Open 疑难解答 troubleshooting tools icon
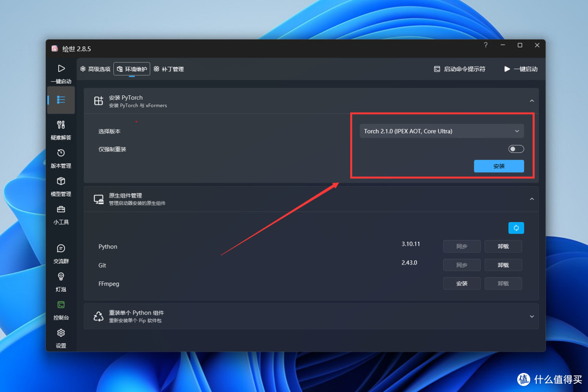The width and height of the screenshot is (588, 392). tap(61, 125)
